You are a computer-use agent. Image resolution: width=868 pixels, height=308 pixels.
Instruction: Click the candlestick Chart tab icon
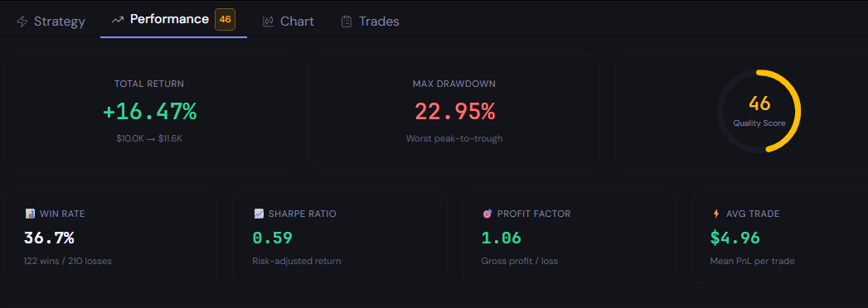269,22
